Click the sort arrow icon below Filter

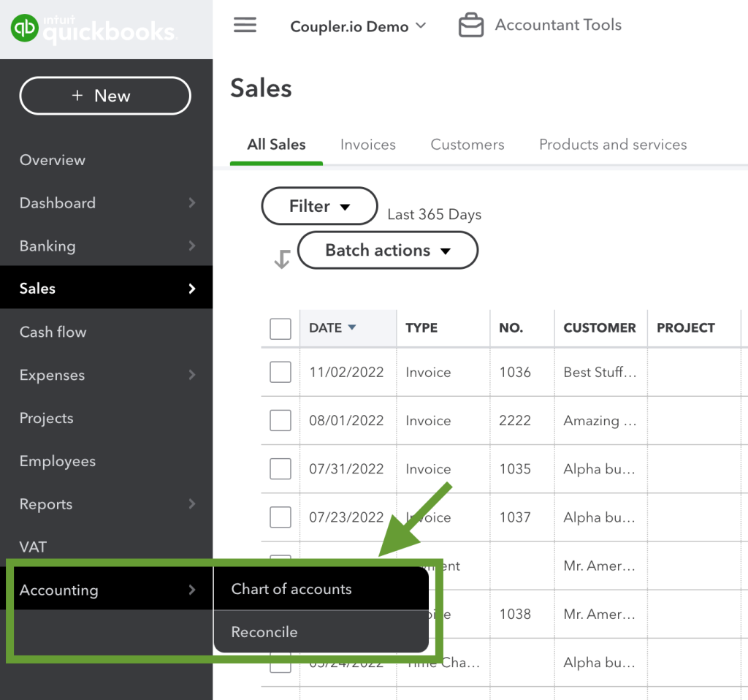(x=282, y=257)
